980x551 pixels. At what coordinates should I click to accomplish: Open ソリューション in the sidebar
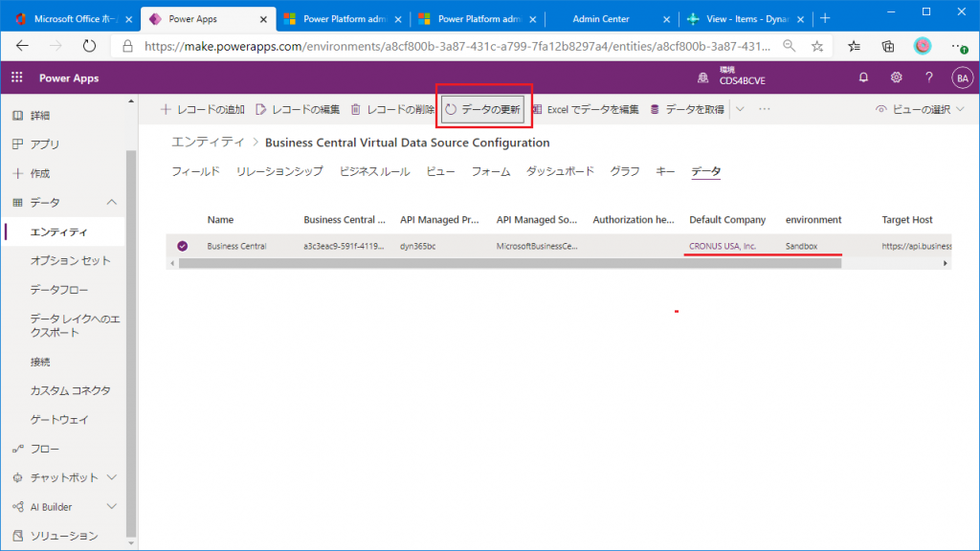click(63, 536)
